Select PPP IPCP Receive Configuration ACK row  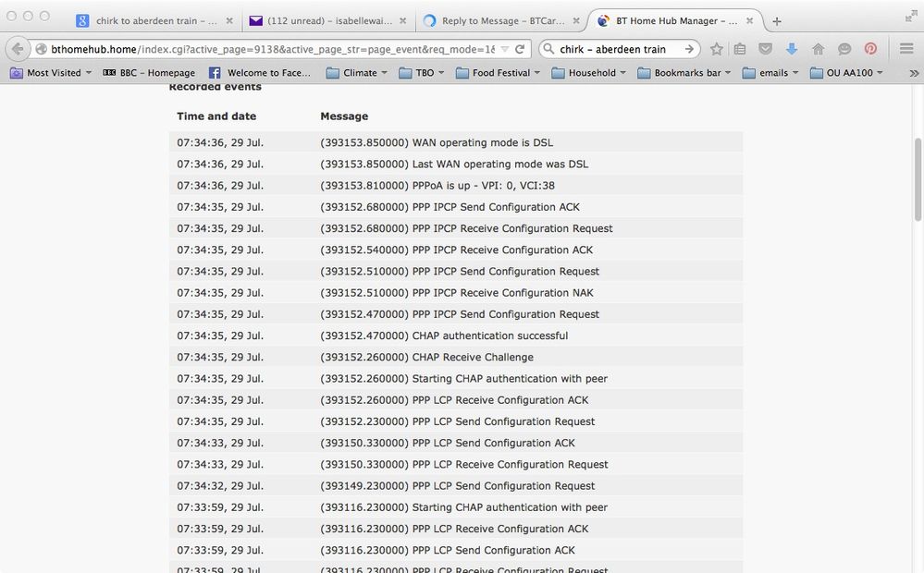click(456, 250)
